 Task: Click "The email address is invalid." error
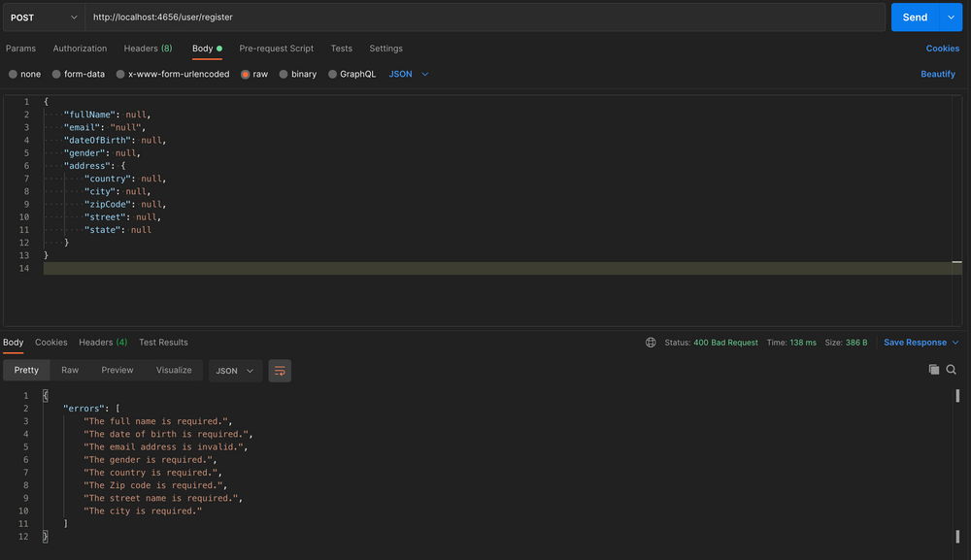[163, 446]
